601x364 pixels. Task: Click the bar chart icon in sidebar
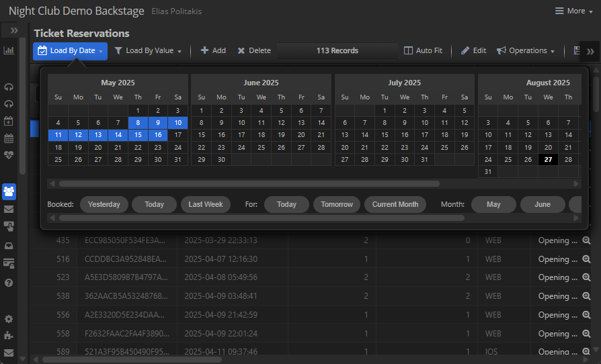click(x=9, y=50)
